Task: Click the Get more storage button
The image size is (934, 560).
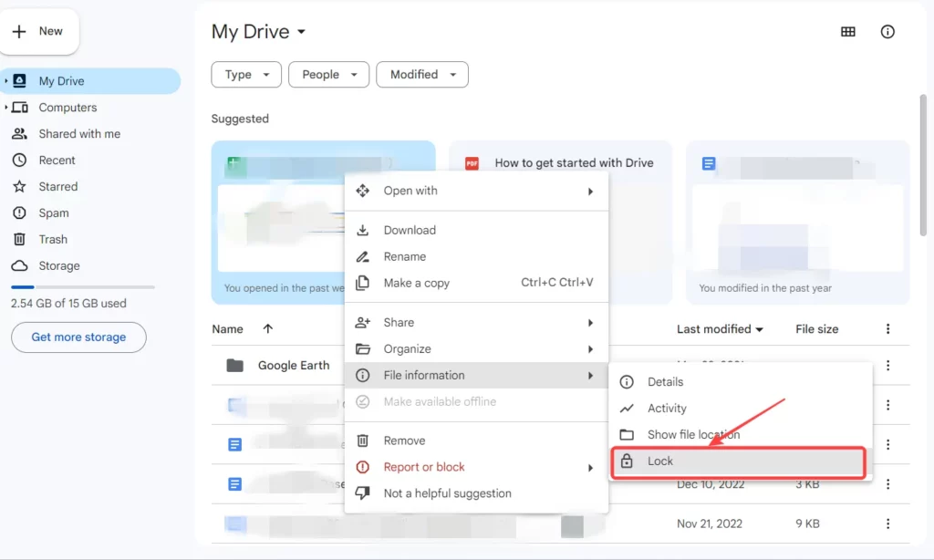Action: pos(78,337)
